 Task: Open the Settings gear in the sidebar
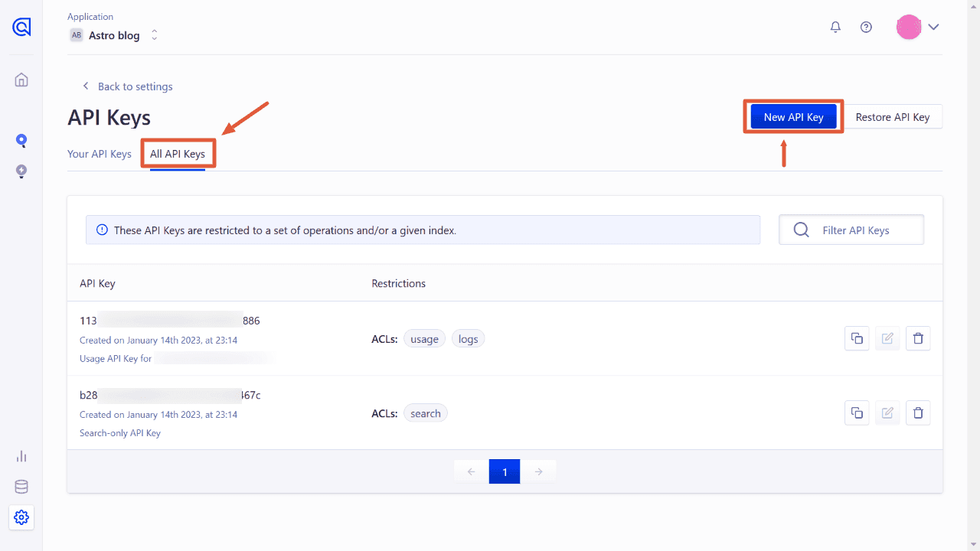21,517
